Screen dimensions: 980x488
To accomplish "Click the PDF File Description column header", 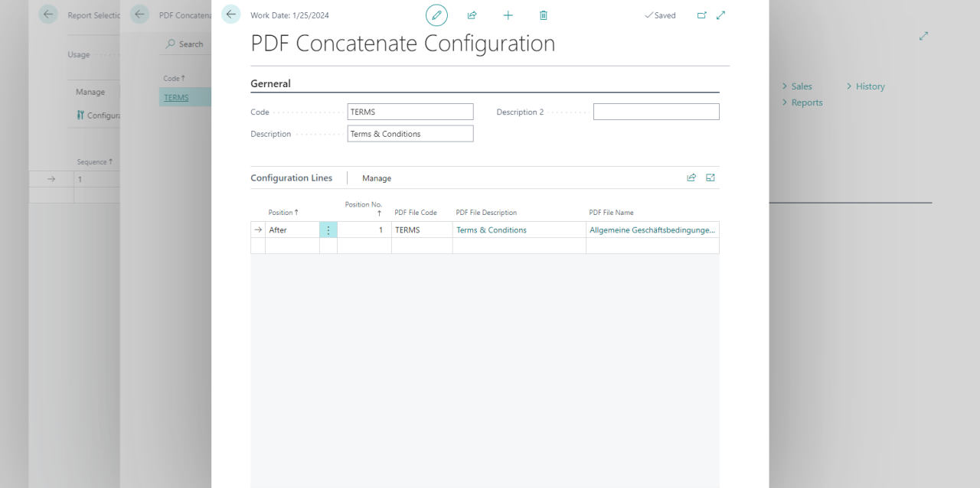I will 486,213.
